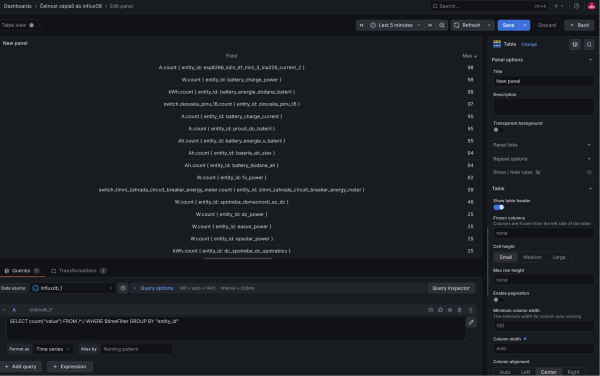Click the Alias by Naming pattern field

pyautogui.click(x=136, y=349)
